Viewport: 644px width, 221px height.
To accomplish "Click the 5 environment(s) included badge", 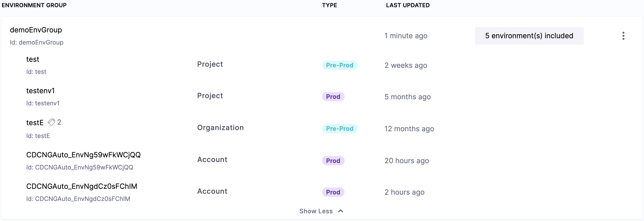I will pos(529,36).
